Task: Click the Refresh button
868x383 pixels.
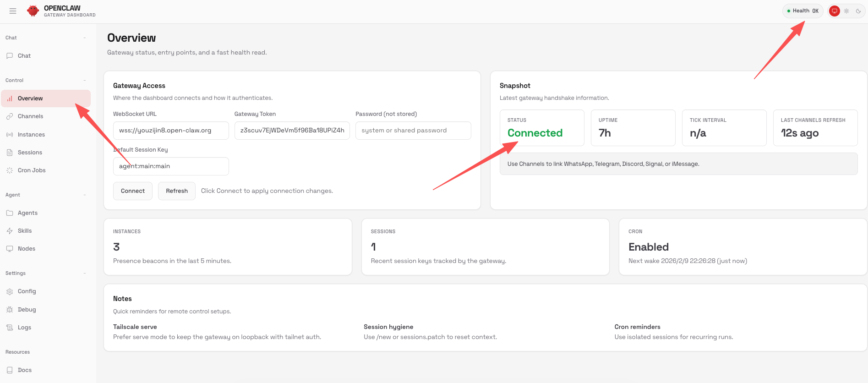Action: click(177, 191)
